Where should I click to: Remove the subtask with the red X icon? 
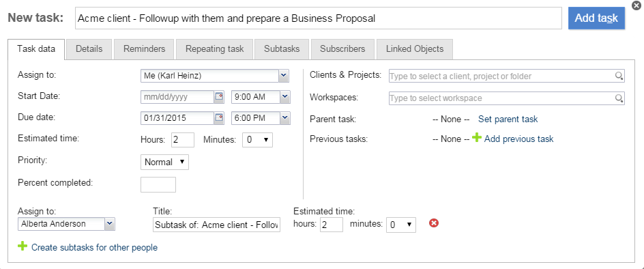coord(434,223)
